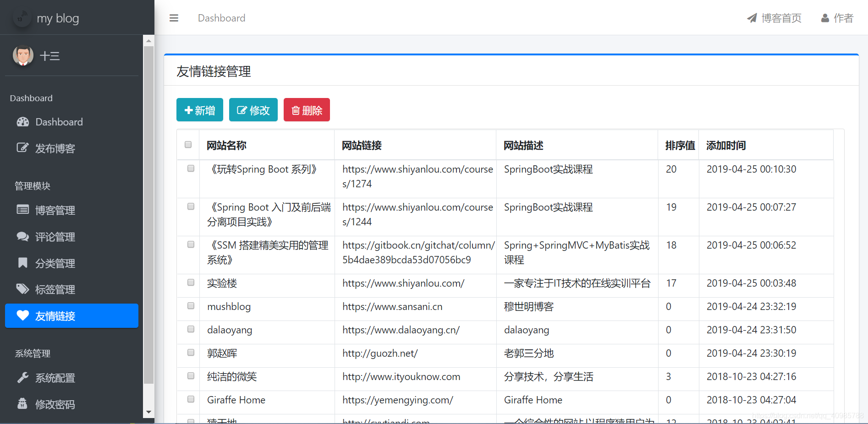
Task: Open 分类管理 menu item
Action: [71, 263]
